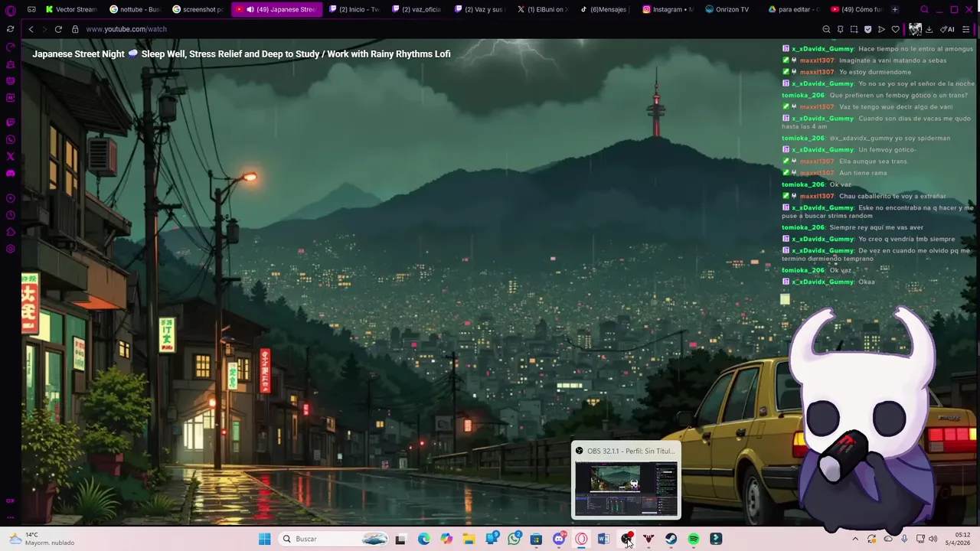Open the new tab plus button
980x551 pixels.
tap(895, 9)
